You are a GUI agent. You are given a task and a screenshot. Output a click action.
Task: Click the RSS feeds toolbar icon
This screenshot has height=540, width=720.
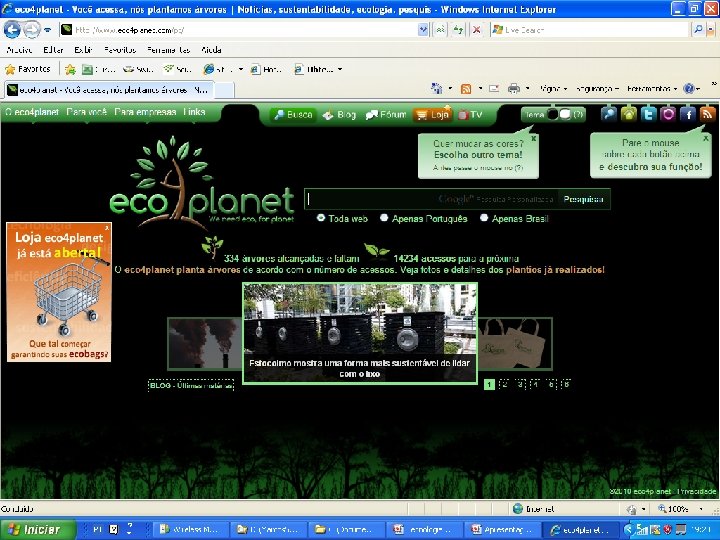coord(466,89)
